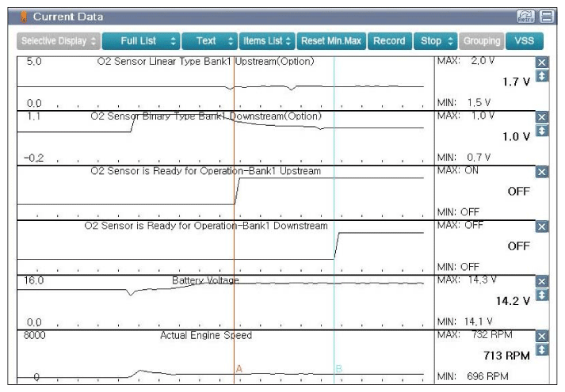Click the Stop dropdown button
The width and height of the screenshot is (565, 392).
click(x=433, y=40)
